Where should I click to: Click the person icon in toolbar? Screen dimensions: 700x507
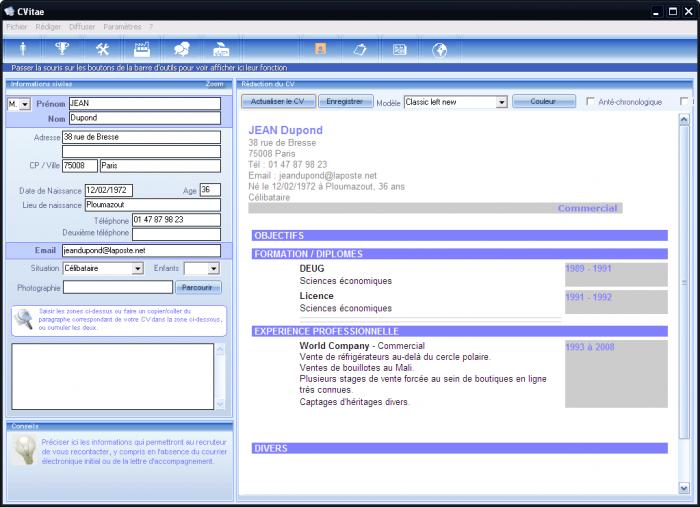pyautogui.click(x=23, y=48)
